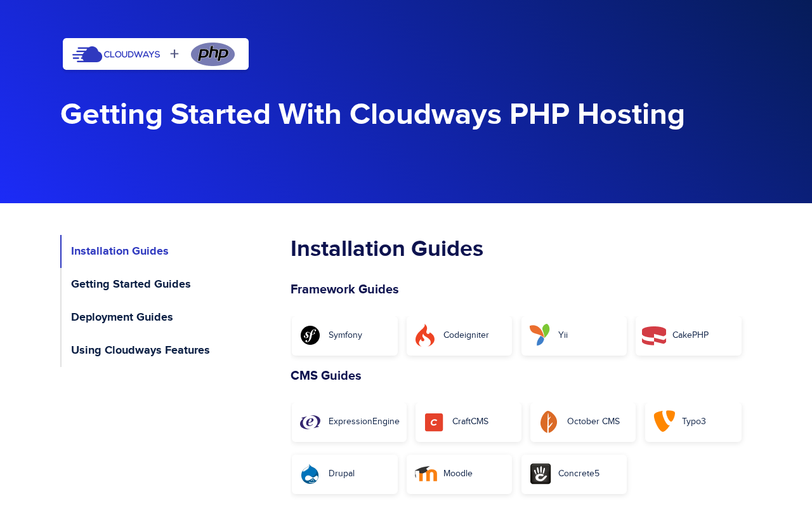Viewport: 812px width, 508px height.
Task: Click the page title heading
Action: [372, 114]
